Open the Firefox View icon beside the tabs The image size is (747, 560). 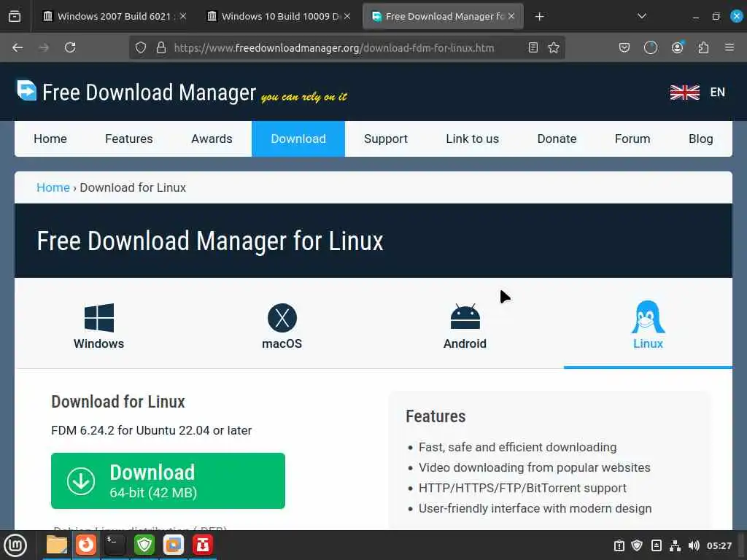tap(15, 16)
